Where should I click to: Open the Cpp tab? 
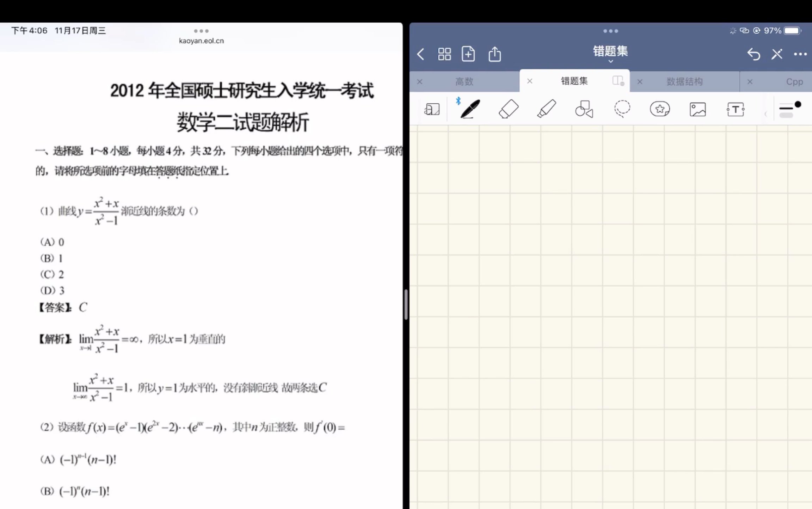794,81
